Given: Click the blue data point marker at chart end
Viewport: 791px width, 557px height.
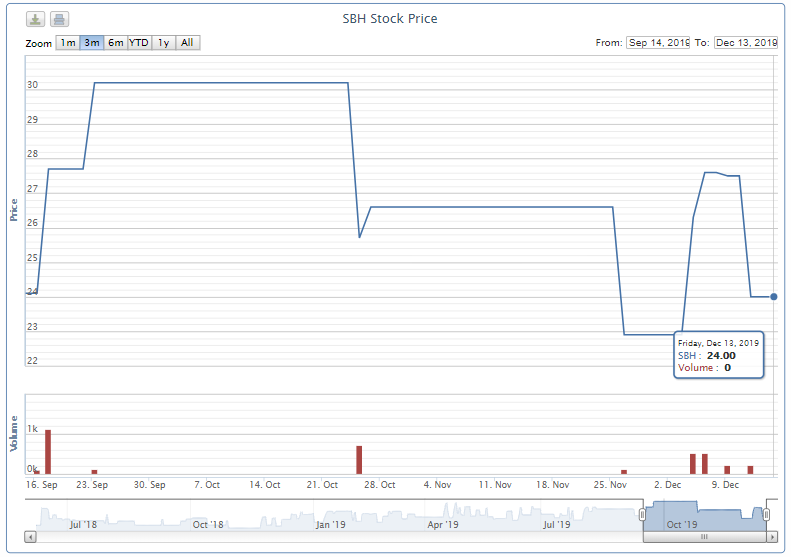Looking at the screenshot, I should pos(773,297).
